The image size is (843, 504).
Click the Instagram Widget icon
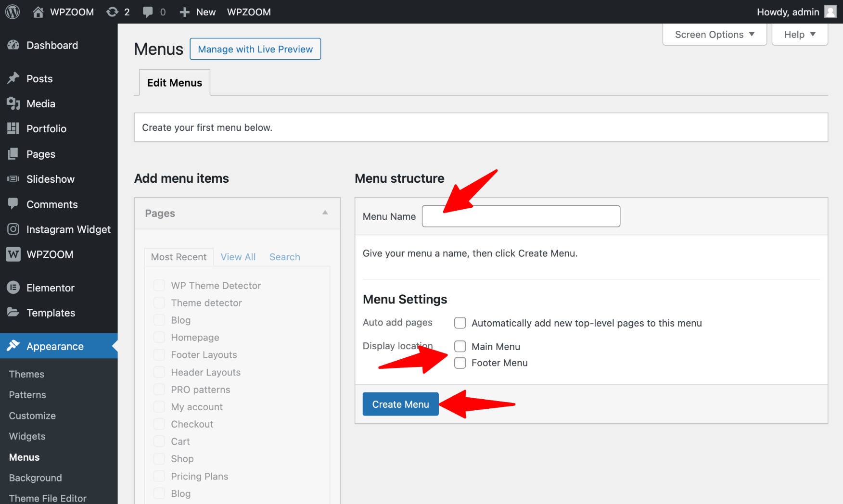(13, 229)
